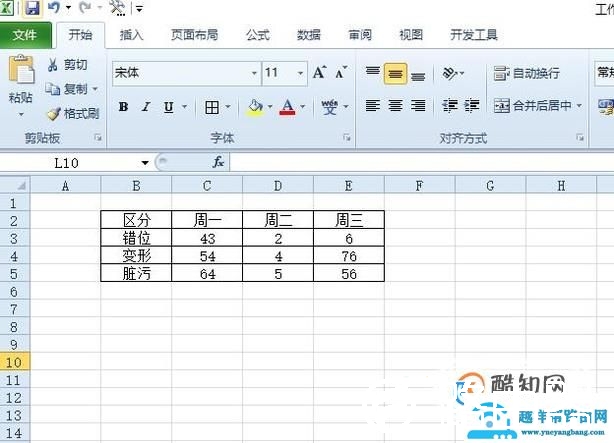Click the 宋体 font name box
This screenshot has height=443, width=614.
click(x=182, y=73)
